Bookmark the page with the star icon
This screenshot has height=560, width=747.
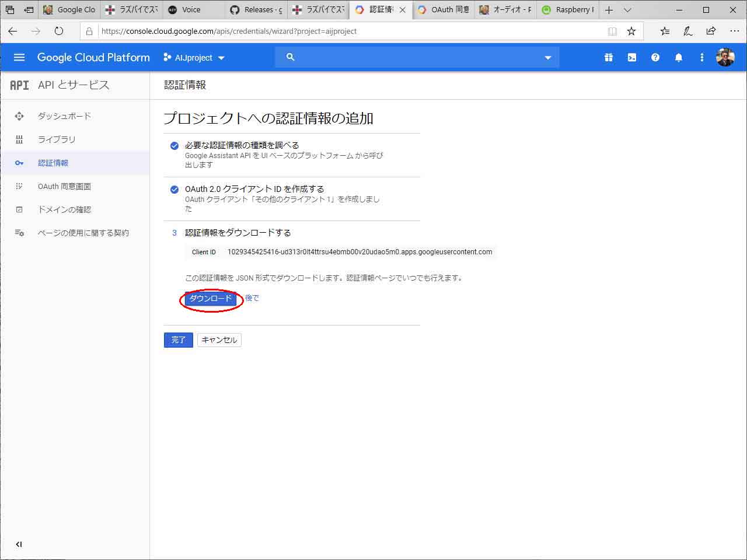(x=631, y=31)
